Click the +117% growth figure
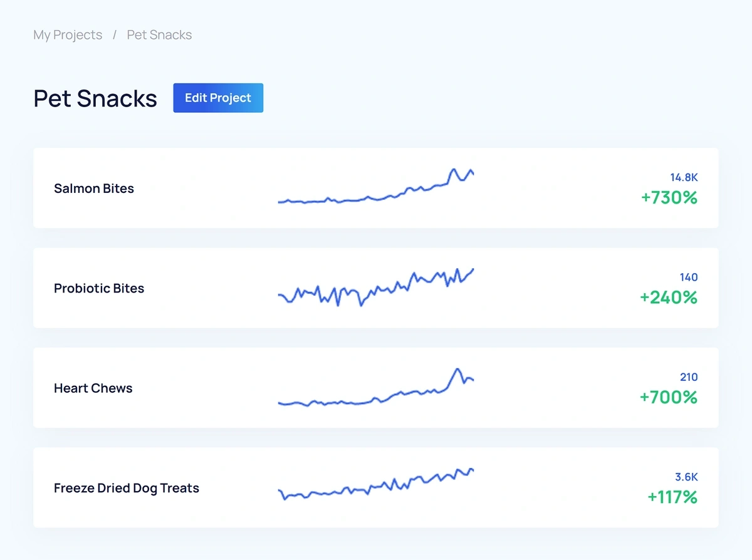Image resolution: width=752 pixels, height=560 pixels. click(672, 497)
